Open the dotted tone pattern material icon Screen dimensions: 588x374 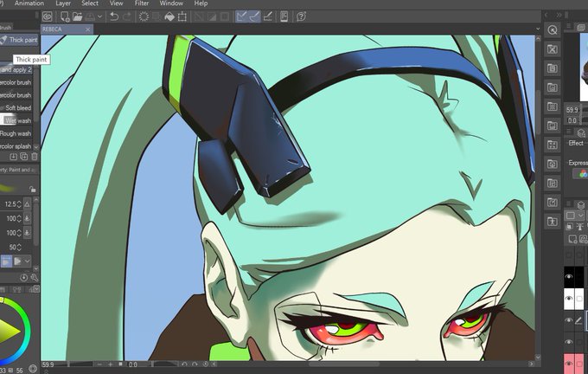click(x=552, y=106)
